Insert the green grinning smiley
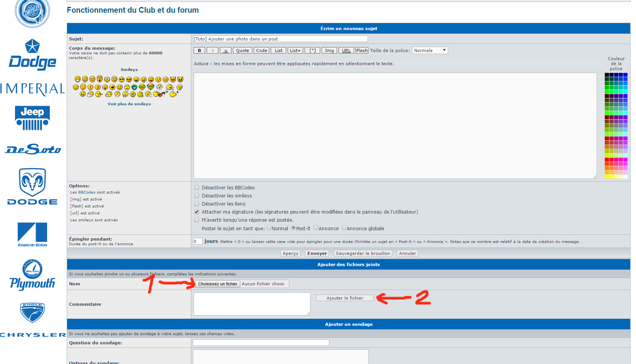 [x=134, y=87]
